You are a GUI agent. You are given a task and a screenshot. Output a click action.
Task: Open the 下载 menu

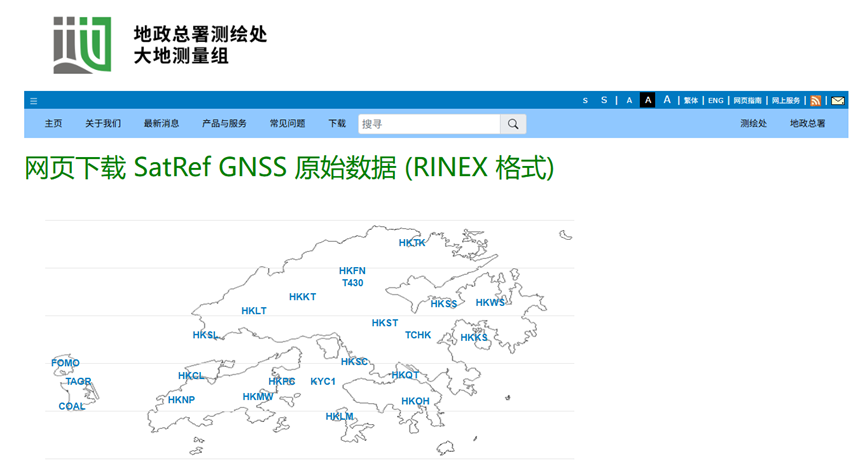[337, 124]
